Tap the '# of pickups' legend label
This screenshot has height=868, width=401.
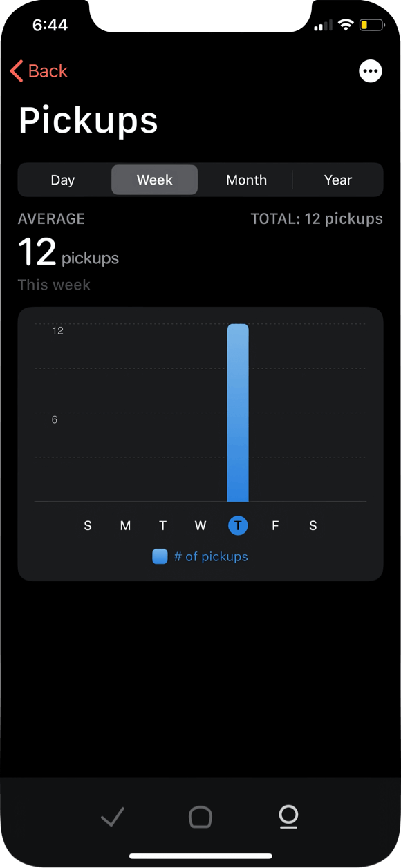click(x=211, y=556)
